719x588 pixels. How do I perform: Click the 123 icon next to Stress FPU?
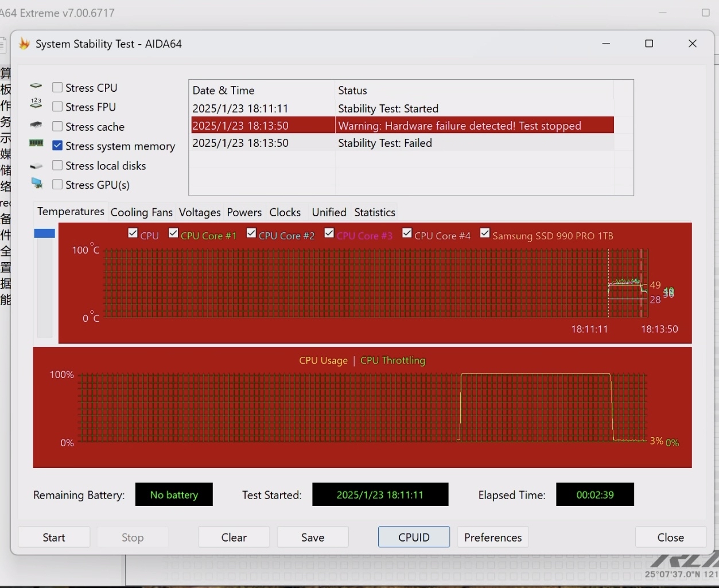point(36,104)
